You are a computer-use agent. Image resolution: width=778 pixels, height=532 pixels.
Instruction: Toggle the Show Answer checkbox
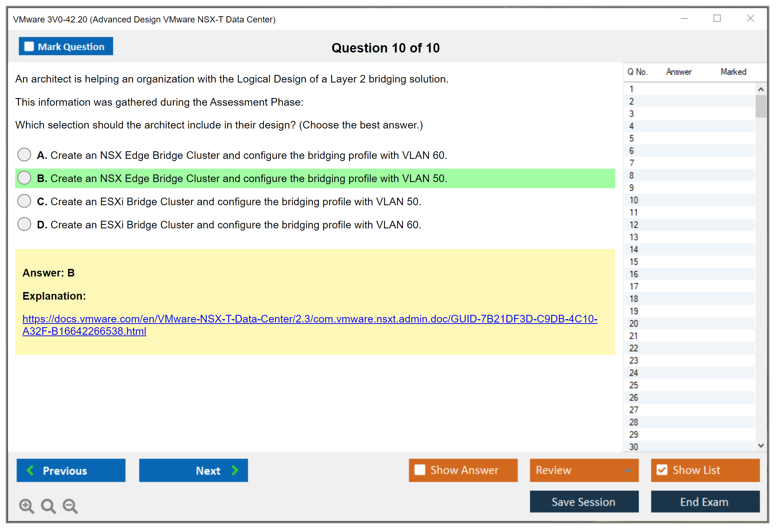point(420,470)
